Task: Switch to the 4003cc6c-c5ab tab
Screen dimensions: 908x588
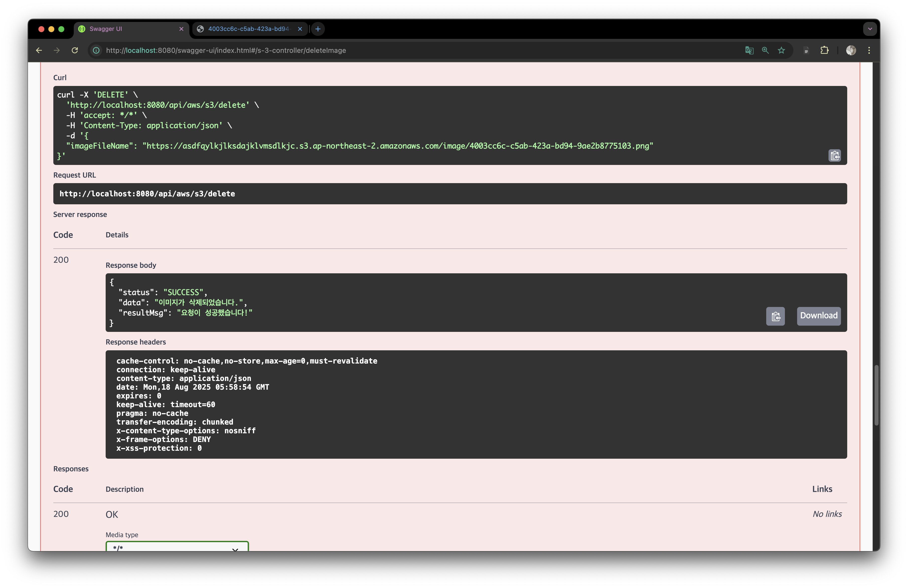Action: [248, 29]
